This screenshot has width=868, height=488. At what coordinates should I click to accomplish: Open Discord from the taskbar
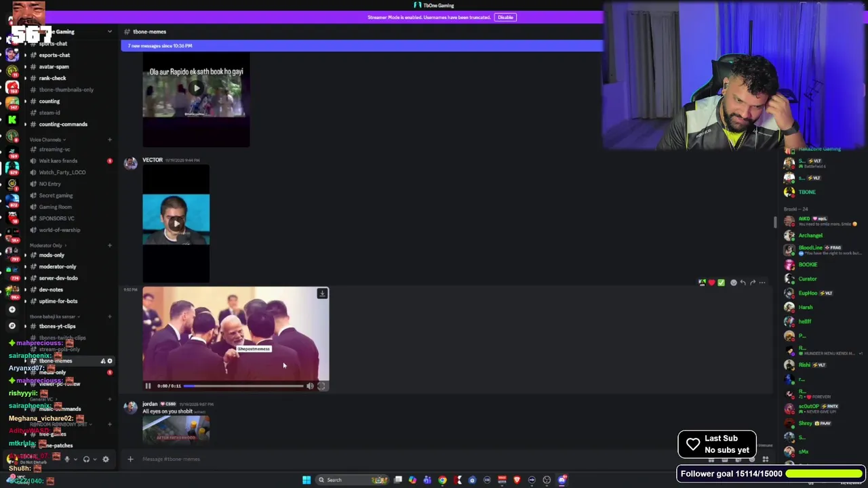[x=562, y=480]
